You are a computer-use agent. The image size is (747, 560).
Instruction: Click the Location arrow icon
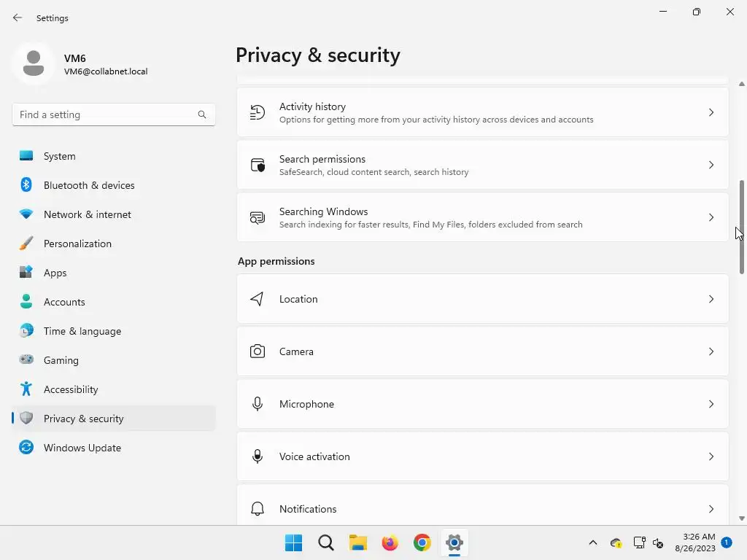tap(257, 299)
